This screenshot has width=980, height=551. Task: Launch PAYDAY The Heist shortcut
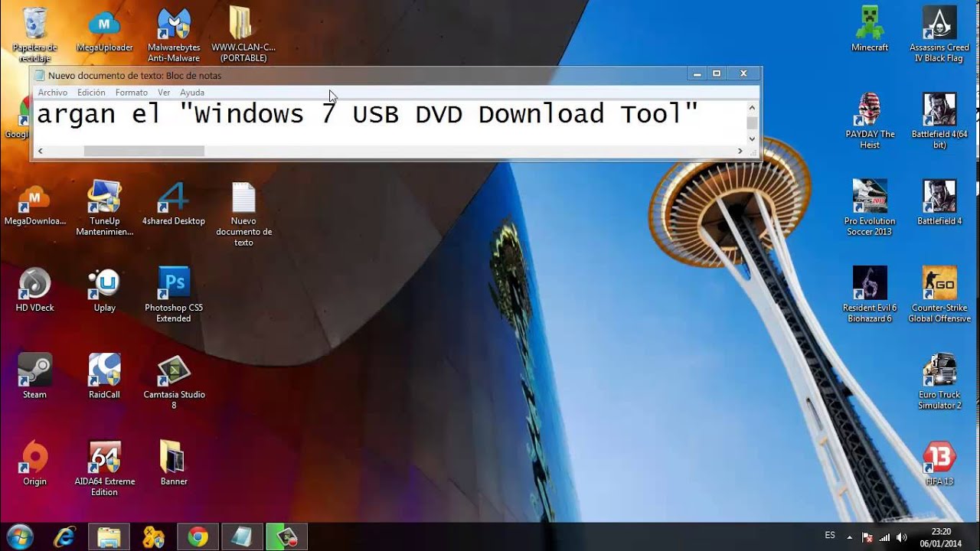click(870, 121)
